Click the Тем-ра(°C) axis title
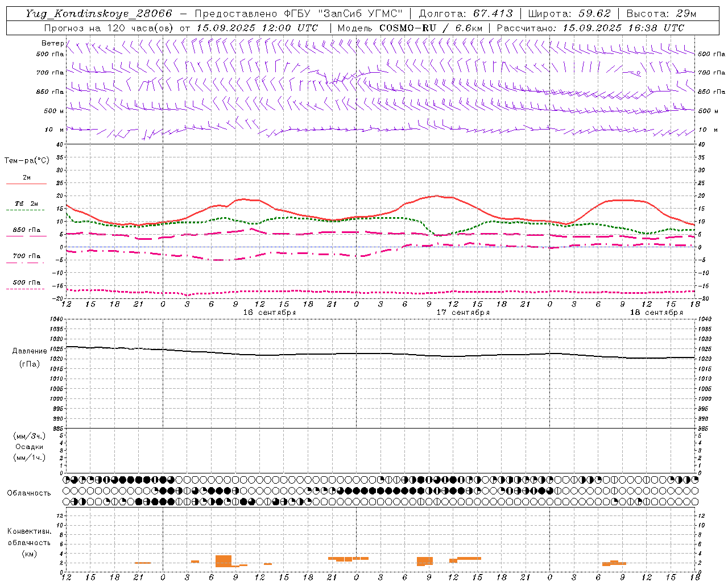Viewport: 728px width, 582px height. [27, 161]
